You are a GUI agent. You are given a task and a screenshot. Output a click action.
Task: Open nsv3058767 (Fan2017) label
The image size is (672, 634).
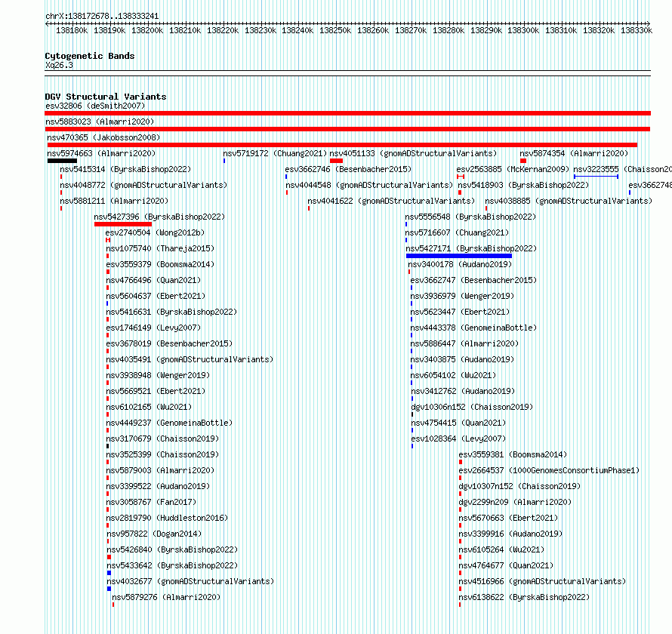click(151, 502)
